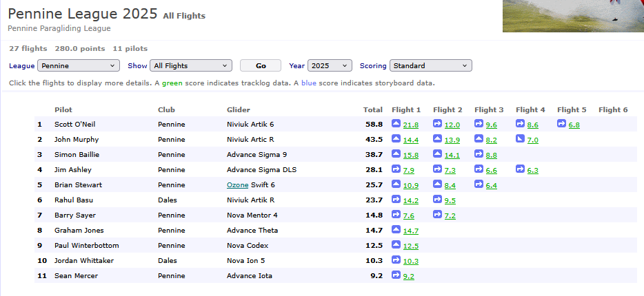Click arrow icon beside Scott O'Neil's 12.0 flight
The image size is (644, 296).
(x=438, y=124)
